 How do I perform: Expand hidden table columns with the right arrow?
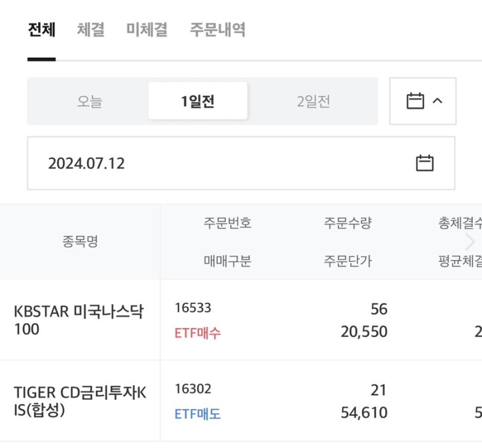pos(469,241)
